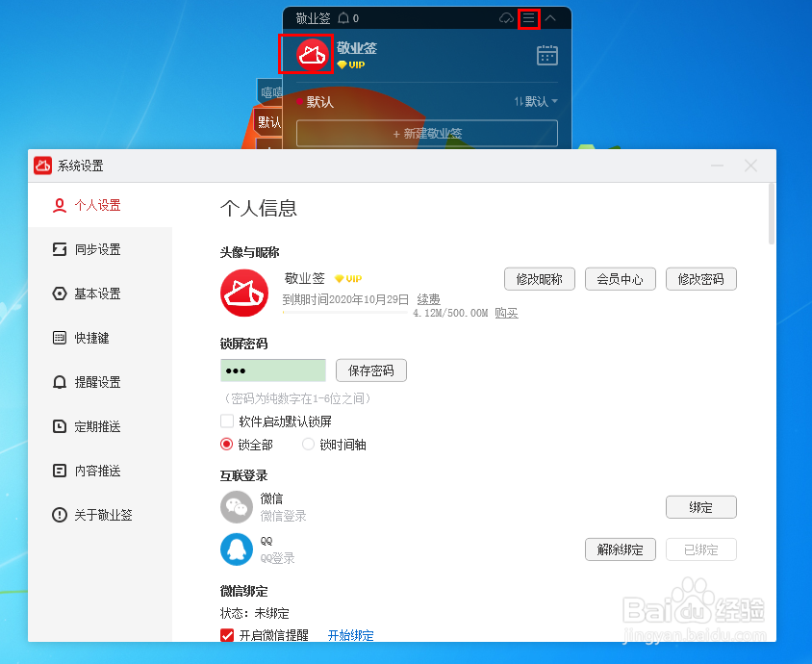This screenshot has width=812, height=664.
Task: Collapse the 敬业签 widget with up chevron
Action: pyautogui.click(x=550, y=18)
